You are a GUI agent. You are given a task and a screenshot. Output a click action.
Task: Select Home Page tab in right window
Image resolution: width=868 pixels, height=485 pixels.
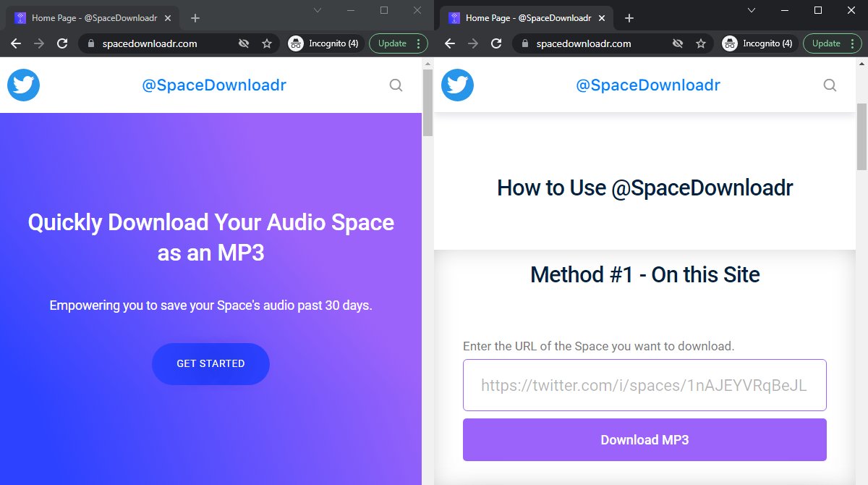click(528, 18)
